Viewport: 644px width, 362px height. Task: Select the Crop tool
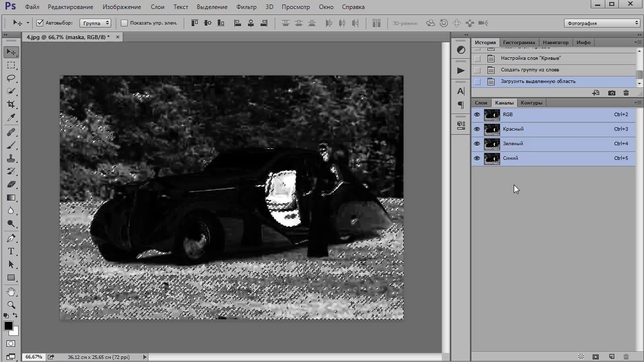coord(11,105)
